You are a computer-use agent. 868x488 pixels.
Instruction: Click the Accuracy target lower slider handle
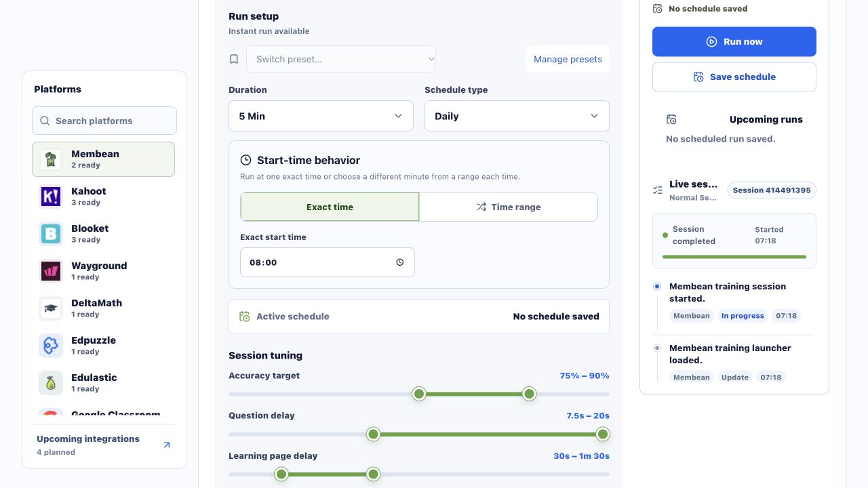(419, 394)
